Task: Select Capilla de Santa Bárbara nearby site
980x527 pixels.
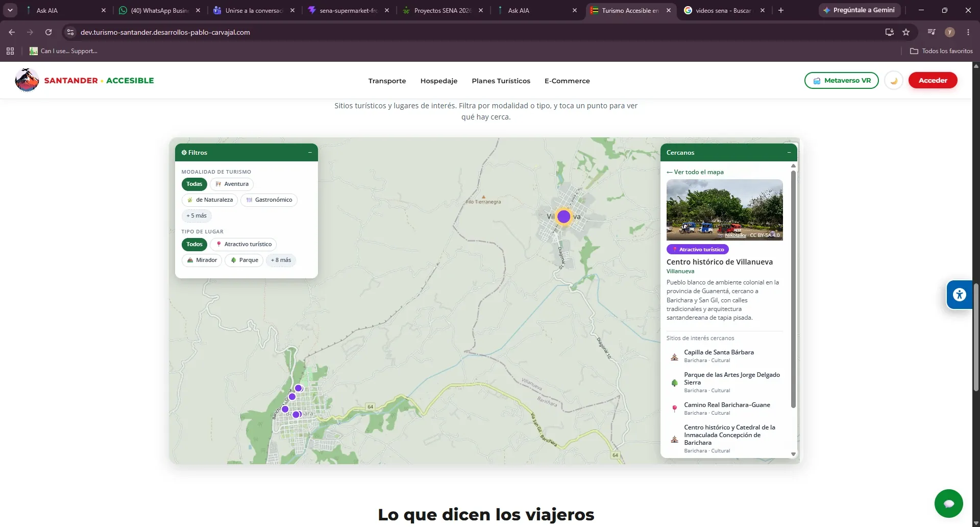Action: 724,356
